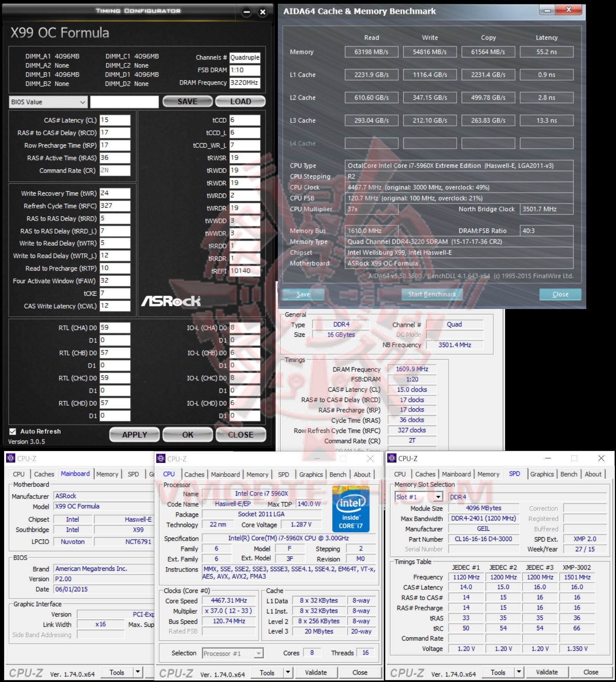
Task: Select the CPU tab in SPD CPU-Z window
Action: point(400,474)
